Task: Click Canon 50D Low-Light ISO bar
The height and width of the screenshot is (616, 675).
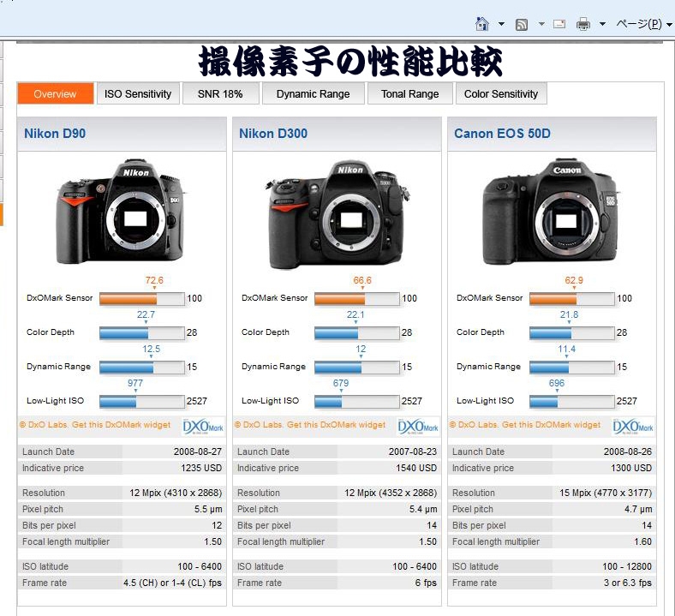Action: tap(571, 402)
